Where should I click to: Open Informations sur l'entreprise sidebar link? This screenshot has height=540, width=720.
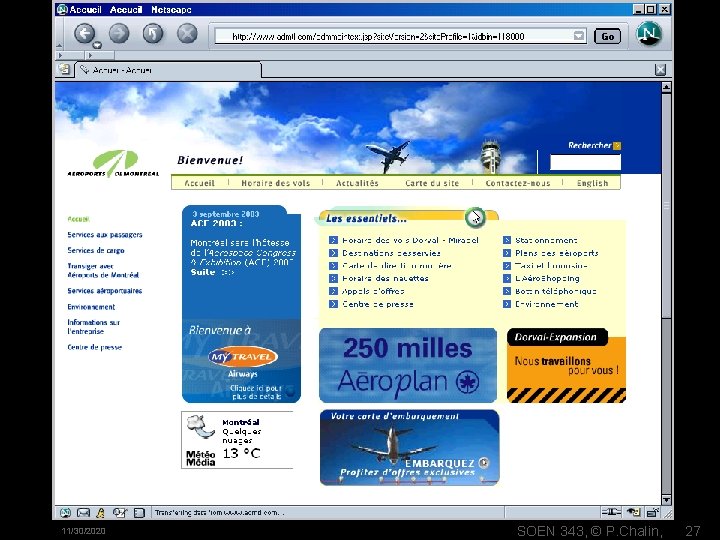pyautogui.click(x=94, y=326)
